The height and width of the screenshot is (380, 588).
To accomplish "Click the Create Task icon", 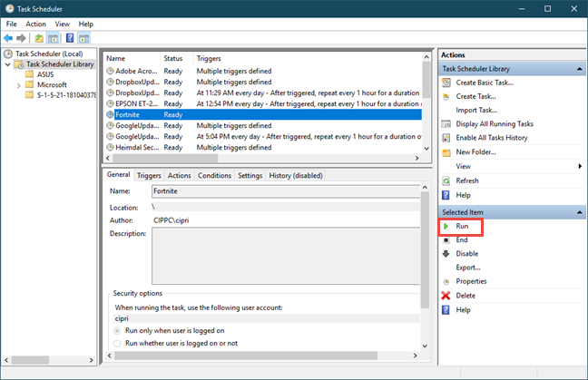I will pos(446,97).
